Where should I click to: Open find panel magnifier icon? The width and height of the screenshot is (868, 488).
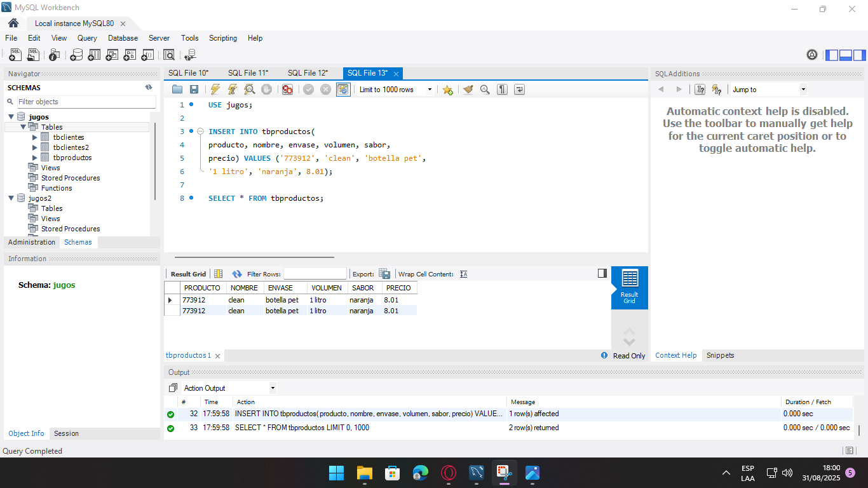click(x=485, y=90)
